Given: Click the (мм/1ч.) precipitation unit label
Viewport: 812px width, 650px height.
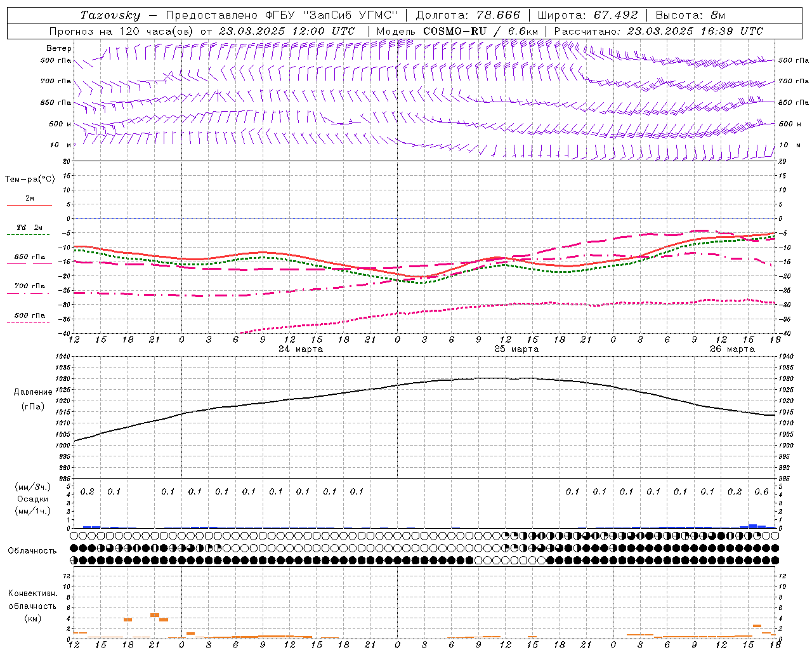Looking at the screenshot, I should (x=33, y=511).
